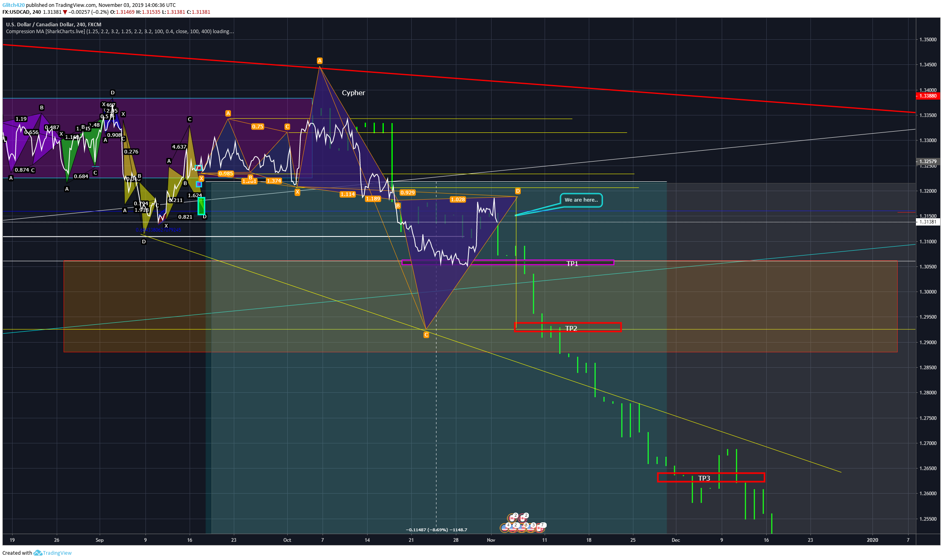Click the 0.929 ratio label

click(x=407, y=193)
